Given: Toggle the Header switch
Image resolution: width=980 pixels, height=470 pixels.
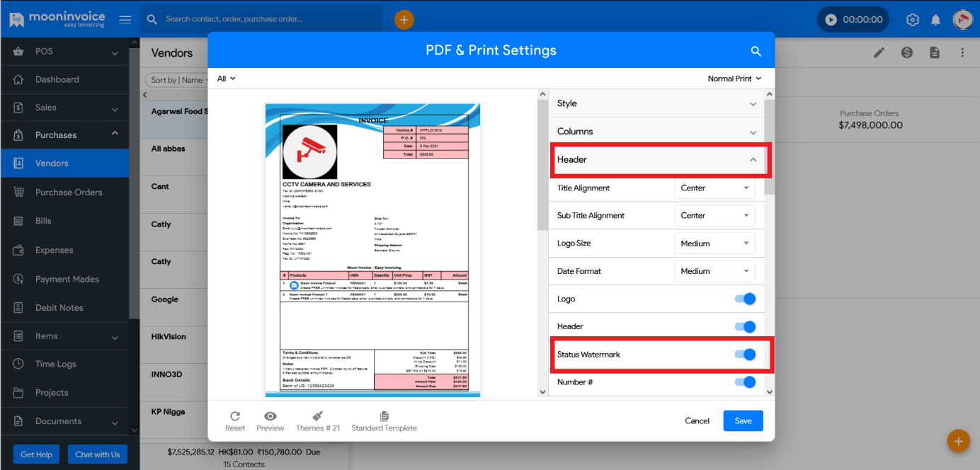Looking at the screenshot, I should tap(746, 326).
